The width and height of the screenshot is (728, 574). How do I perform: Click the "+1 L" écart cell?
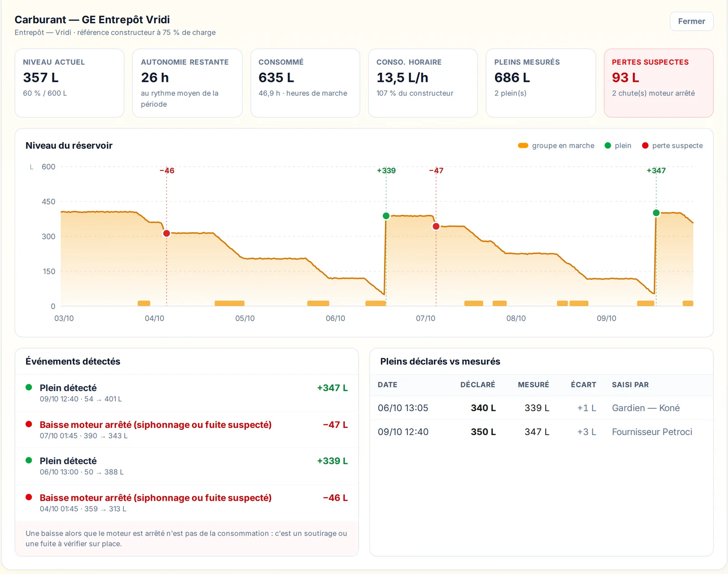pos(586,408)
